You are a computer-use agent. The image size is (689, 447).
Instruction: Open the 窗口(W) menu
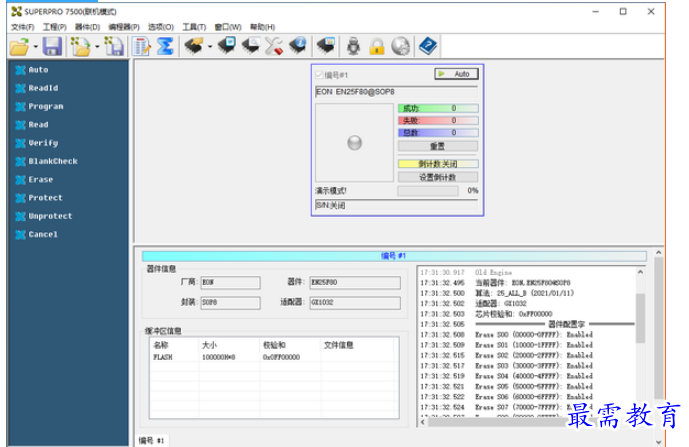pyautogui.click(x=228, y=27)
